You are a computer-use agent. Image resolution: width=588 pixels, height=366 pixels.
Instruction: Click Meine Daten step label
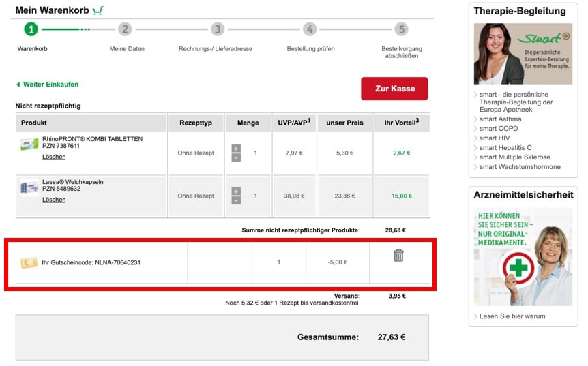click(127, 48)
